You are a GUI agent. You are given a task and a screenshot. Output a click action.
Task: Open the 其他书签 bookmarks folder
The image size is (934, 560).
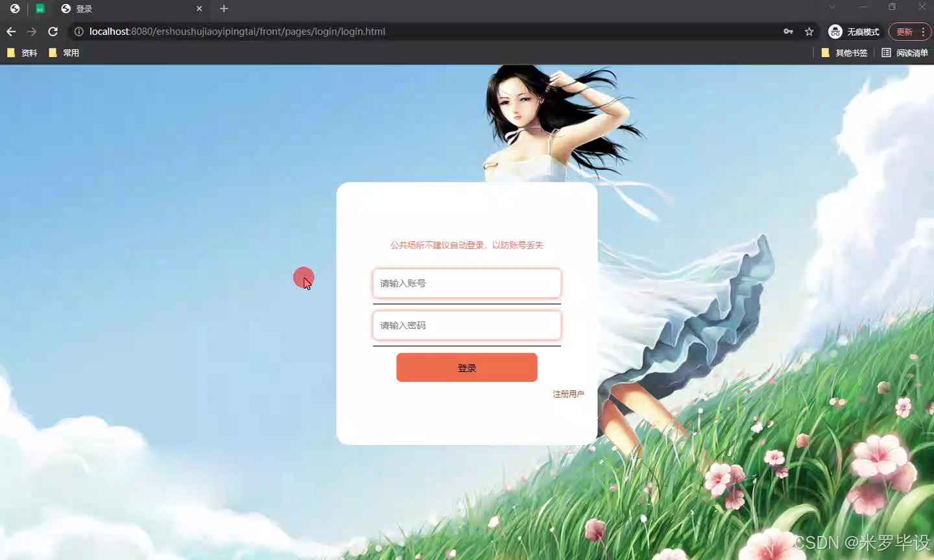pos(844,52)
